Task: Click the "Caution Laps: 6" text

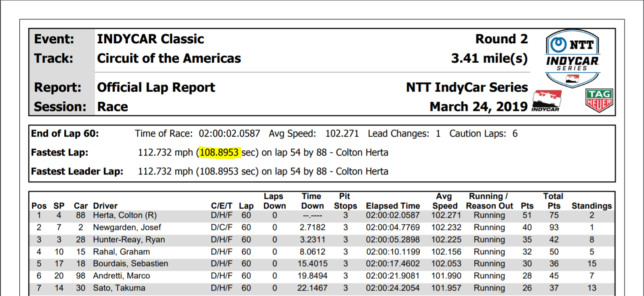Action: [x=484, y=134]
